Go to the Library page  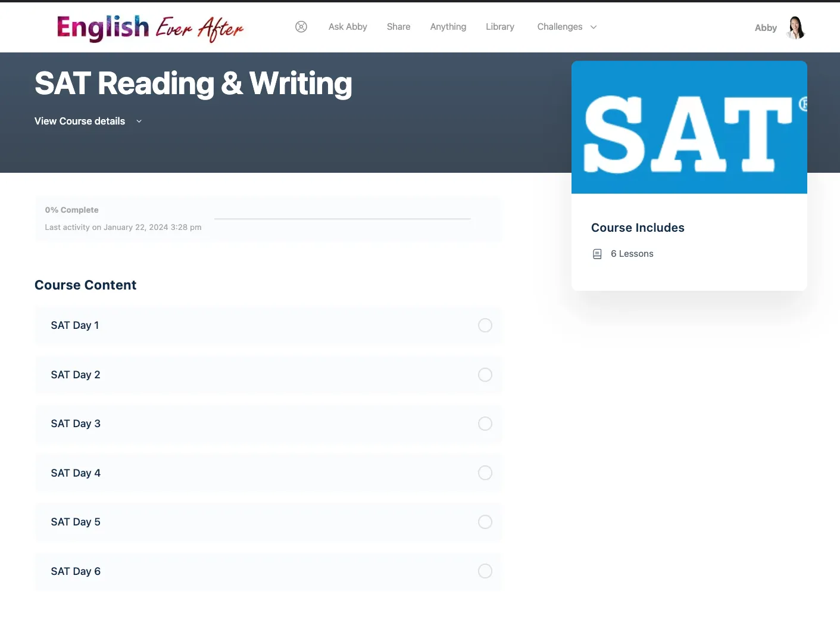point(499,27)
